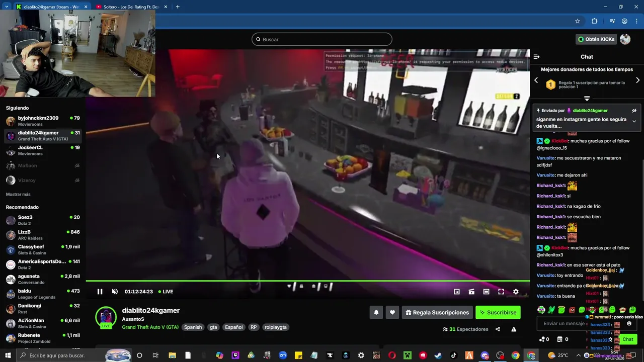Open the channel points icon below chat
Image resolution: width=644 pixels, height=362 pixels.
coord(544,339)
